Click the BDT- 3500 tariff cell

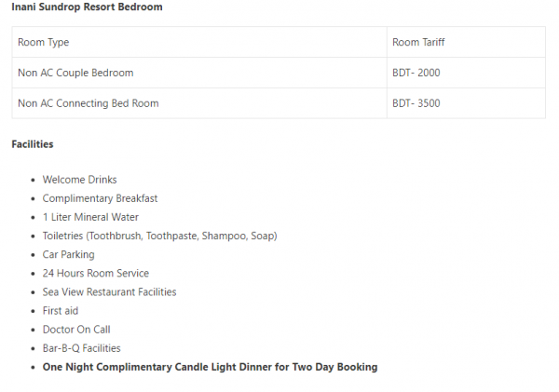pyautogui.click(x=466, y=103)
